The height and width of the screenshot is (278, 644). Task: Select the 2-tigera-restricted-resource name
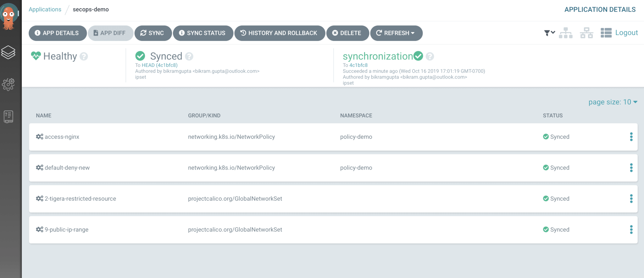pos(80,199)
